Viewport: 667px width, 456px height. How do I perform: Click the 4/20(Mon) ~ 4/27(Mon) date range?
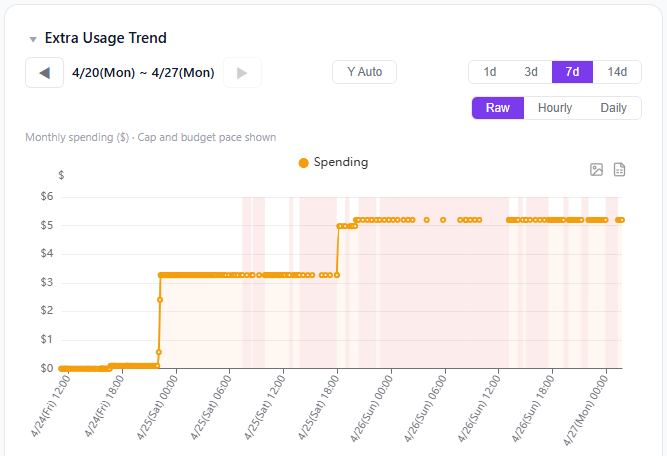pyautogui.click(x=143, y=73)
